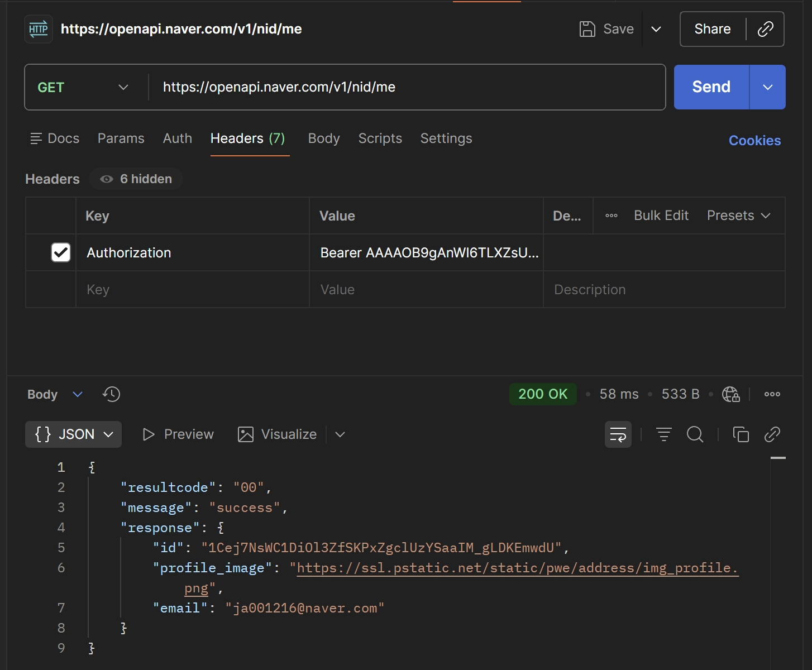The image size is (812, 670).
Task: Uncheck the Authorization header checkbox
Action: click(61, 252)
